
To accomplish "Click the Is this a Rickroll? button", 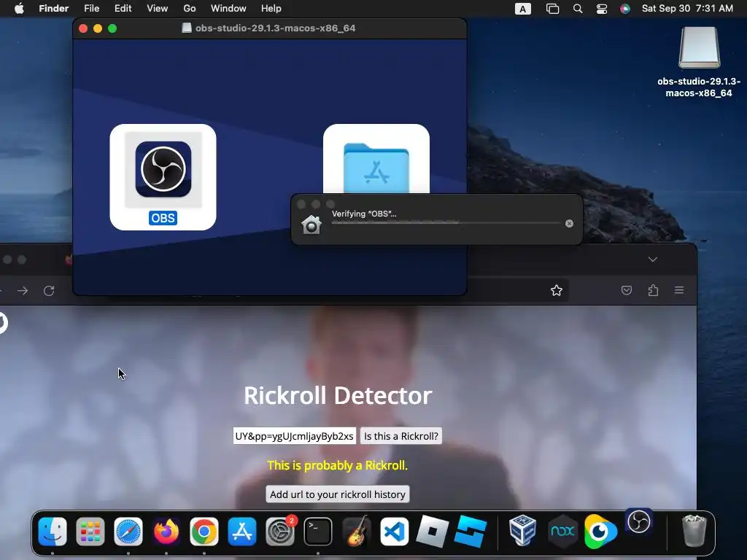I will pyautogui.click(x=401, y=436).
